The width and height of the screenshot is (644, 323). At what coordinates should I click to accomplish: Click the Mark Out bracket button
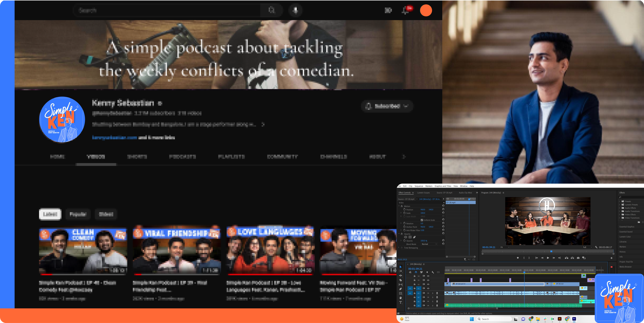[x=529, y=258]
